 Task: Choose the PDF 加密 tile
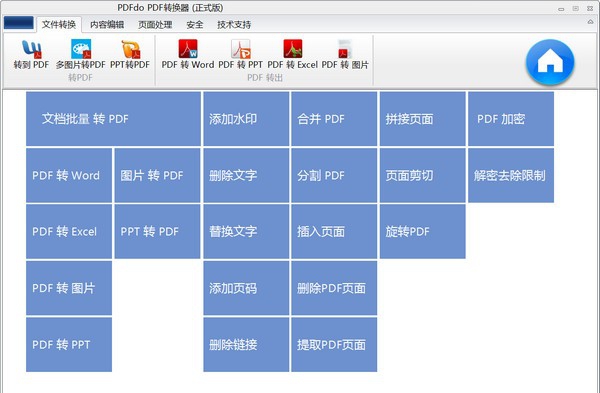[x=511, y=119]
